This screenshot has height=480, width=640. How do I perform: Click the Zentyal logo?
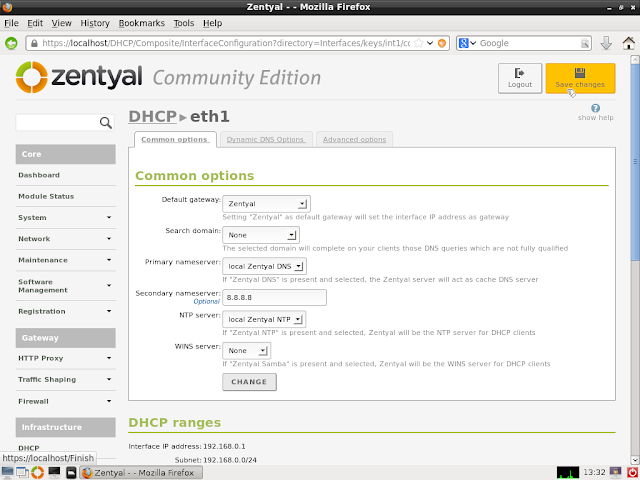coord(79,77)
